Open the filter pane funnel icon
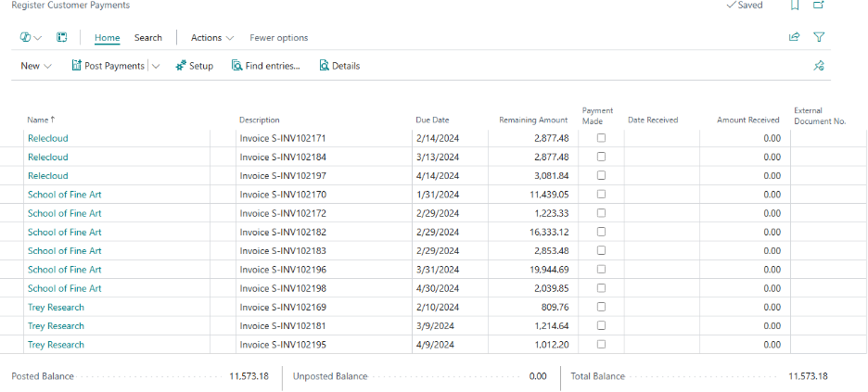This screenshot has height=392, width=868. pyautogui.click(x=819, y=38)
